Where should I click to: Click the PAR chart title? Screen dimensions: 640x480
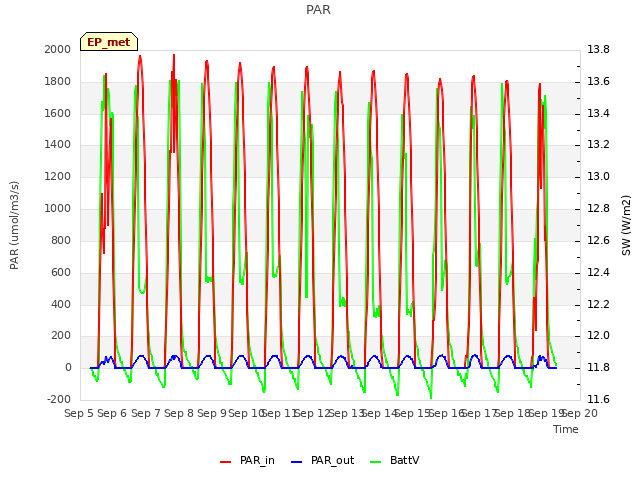tap(318, 10)
